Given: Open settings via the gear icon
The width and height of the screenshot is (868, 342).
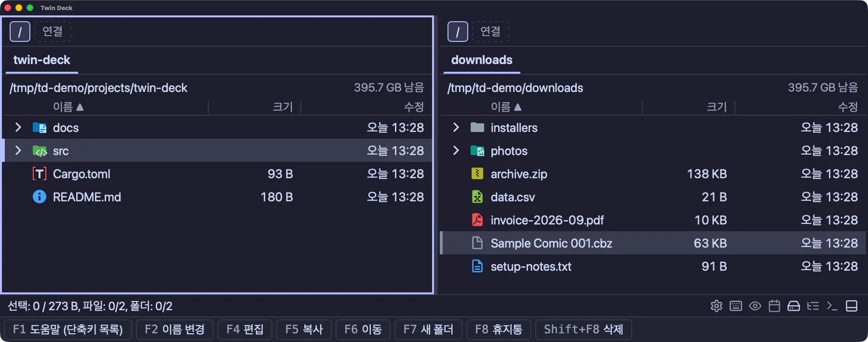Looking at the screenshot, I should click(x=717, y=306).
